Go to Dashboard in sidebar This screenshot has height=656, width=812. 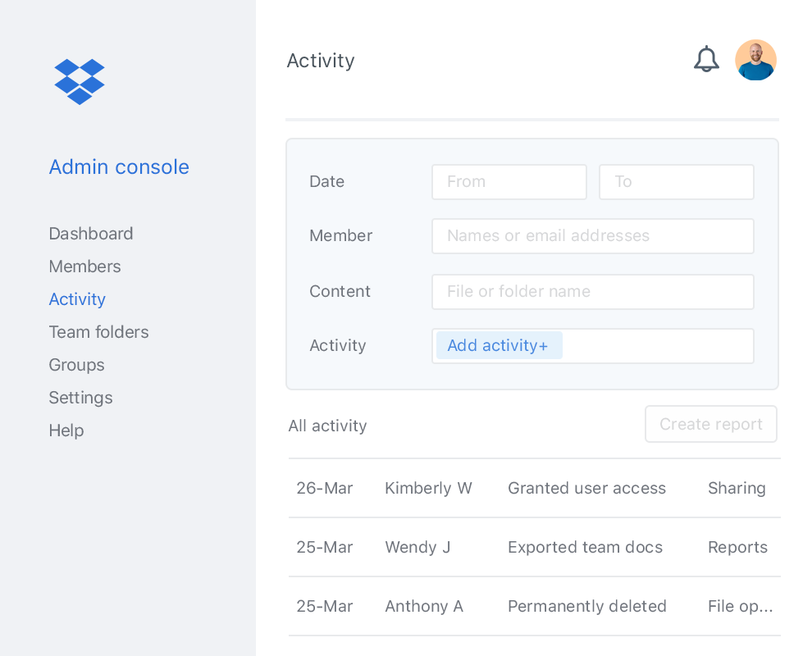[91, 234]
